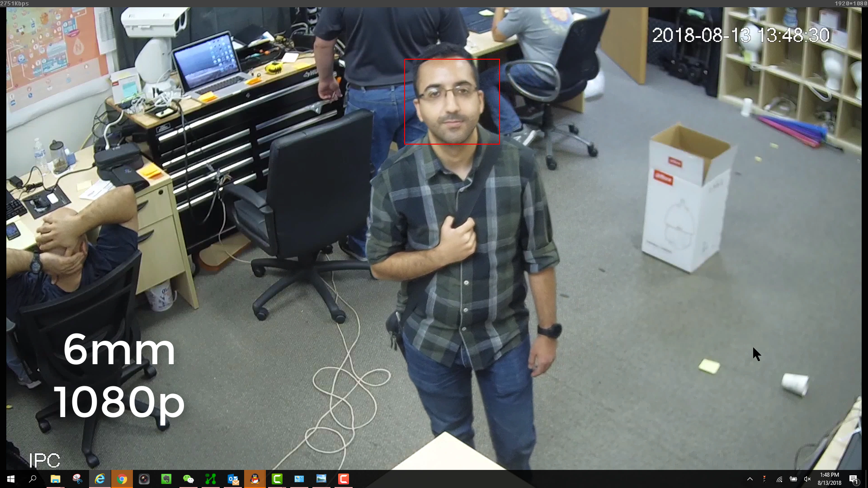Open the Windows Start menu

point(11,479)
